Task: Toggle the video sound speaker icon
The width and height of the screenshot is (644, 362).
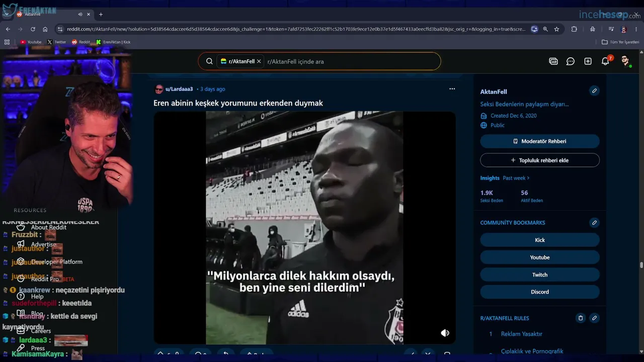Action: (x=445, y=333)
